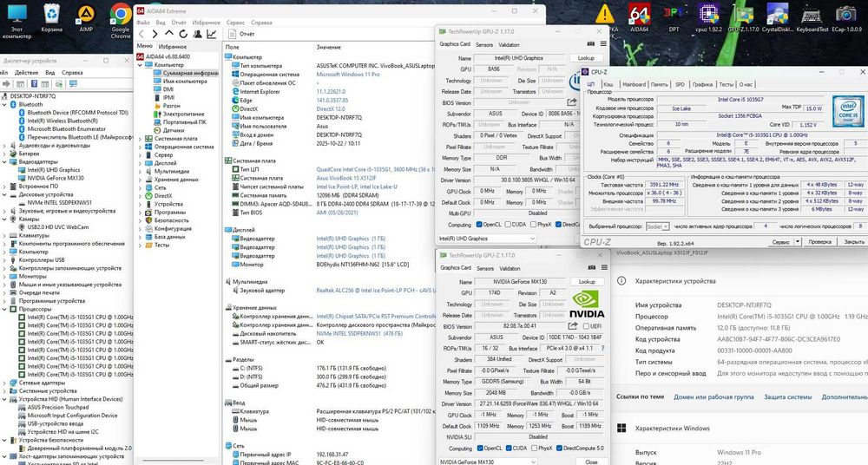Image resolution: width=868 pixels, height=465 pixels.
Task: Open hamburger menu in Intel GPU-Z window
Action: 603,43
